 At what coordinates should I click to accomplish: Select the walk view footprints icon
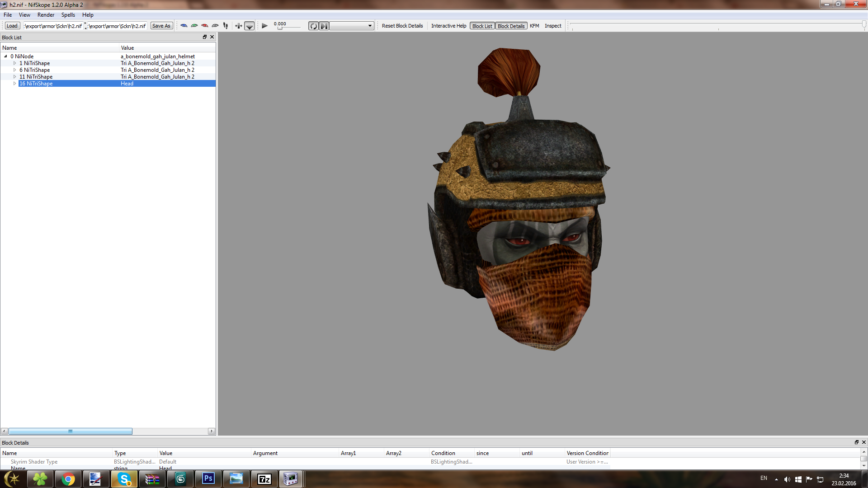[226, 26]
